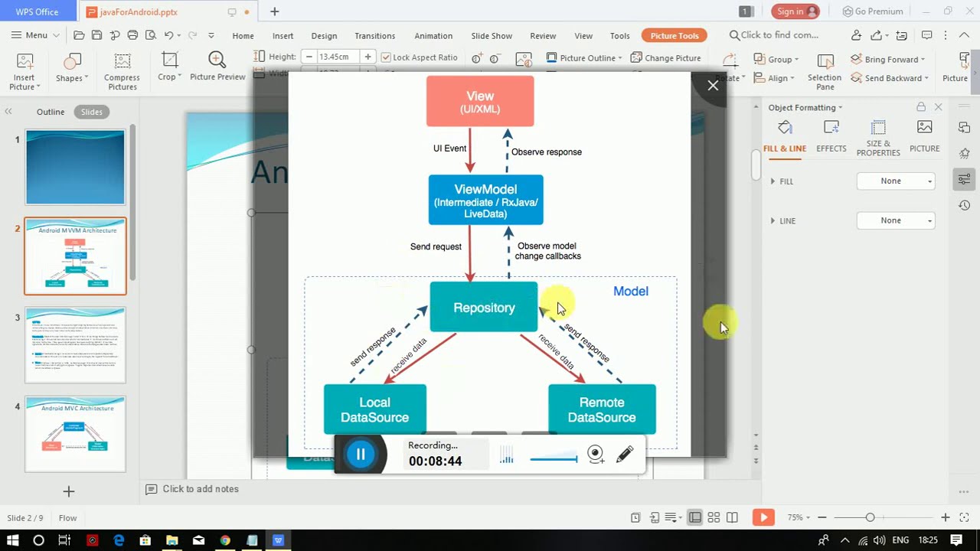The image size is (980, 551).
Task: Switch to Outline view in slide panel
Action: (x=51, y=112)
